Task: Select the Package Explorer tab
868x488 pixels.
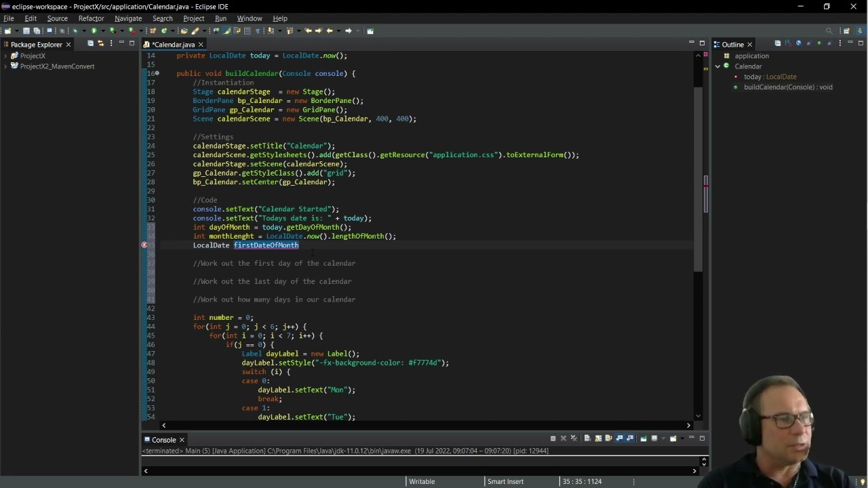Action: pos(36,44)
